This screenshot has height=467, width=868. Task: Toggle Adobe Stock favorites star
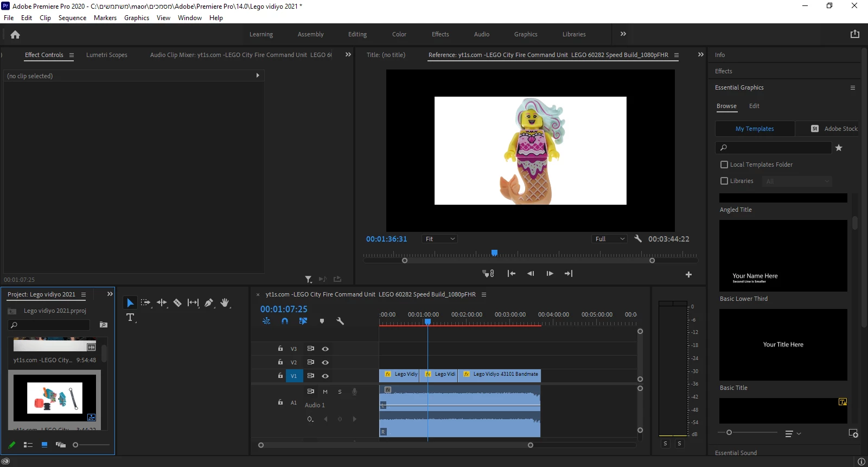[839, 148]
